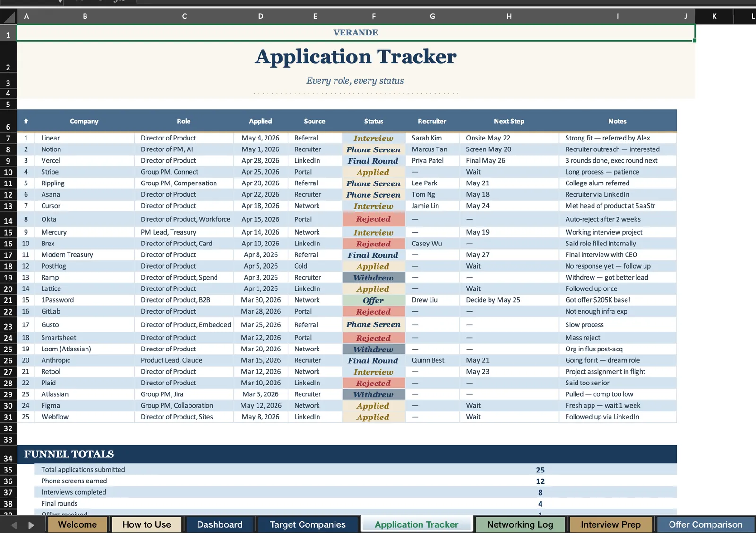Click the select-all corner triangle
Viewport: 756px width, 533px height.
click(8, 17)
